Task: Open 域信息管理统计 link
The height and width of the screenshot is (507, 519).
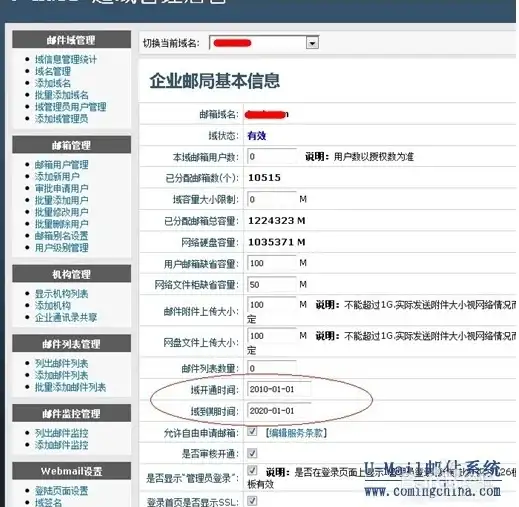Action: (66, 60)
